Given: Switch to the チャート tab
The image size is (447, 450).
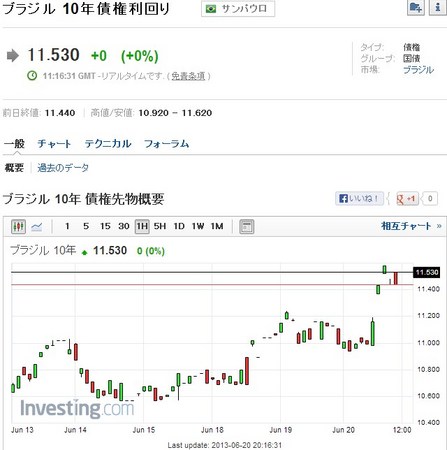Looking at the screenshot, I should (54, 144).
